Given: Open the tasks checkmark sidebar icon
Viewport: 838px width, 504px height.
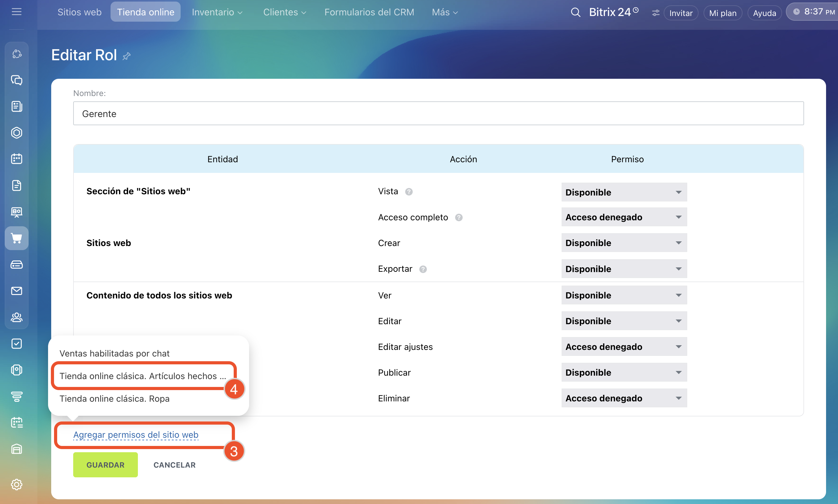Looking at the screenshot, I should [17, 344].
